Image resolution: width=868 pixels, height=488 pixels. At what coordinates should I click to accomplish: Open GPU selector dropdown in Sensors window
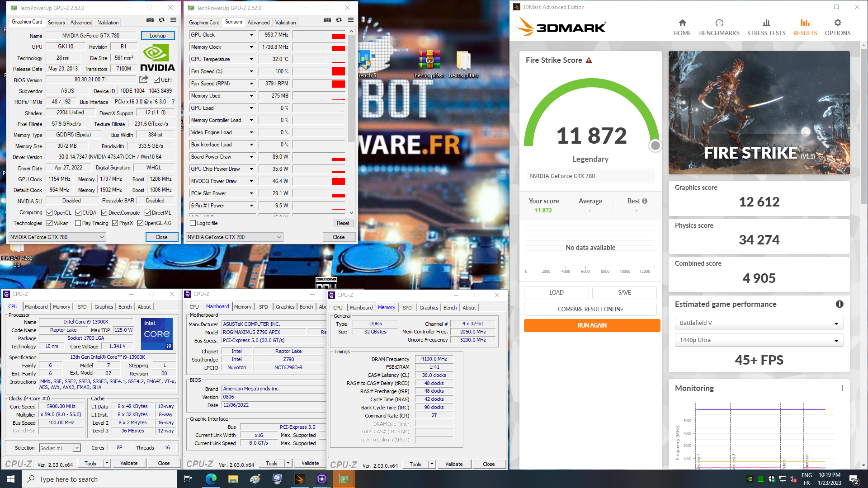pyautogui.click(x=235, y=237)
